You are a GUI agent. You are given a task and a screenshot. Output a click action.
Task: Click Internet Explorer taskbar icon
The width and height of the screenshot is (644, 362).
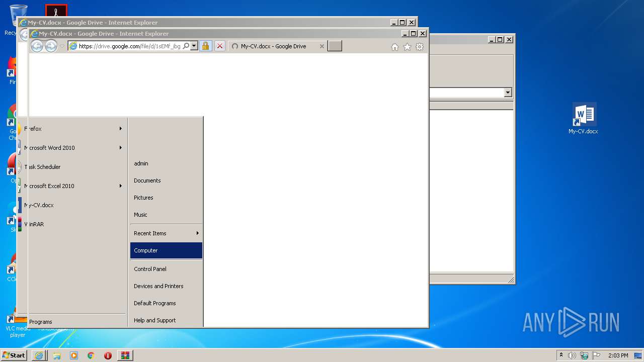39,355
